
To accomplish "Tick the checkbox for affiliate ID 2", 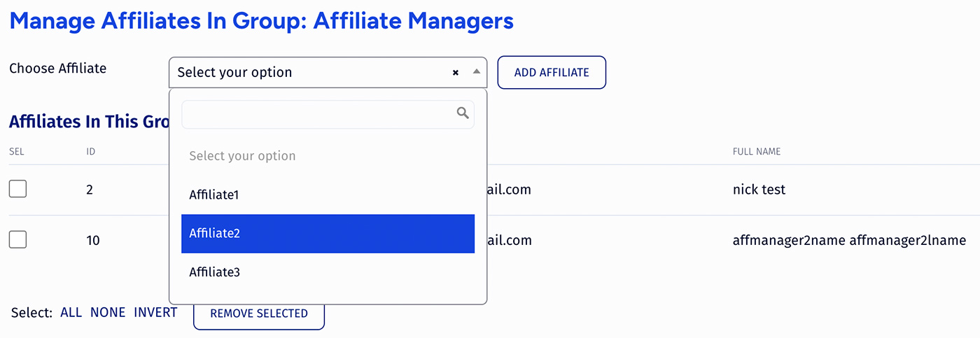I will pyautogui.click(x=17, y=189).
